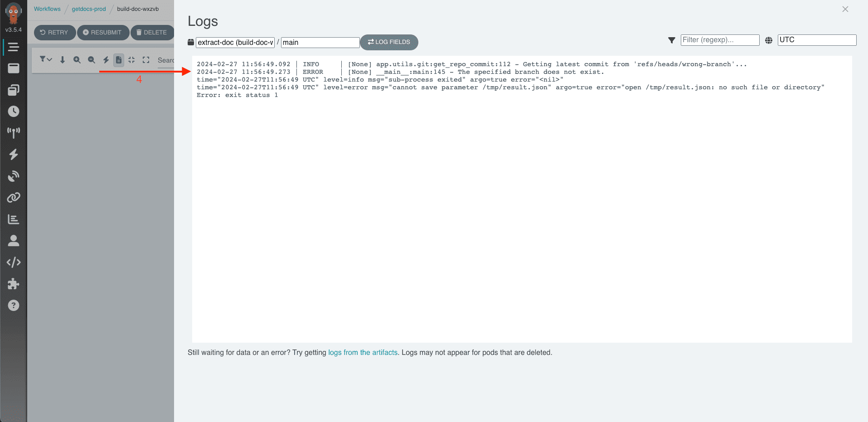The height and width of the screenshot is (422, 868).
Task: Toggle graph direction with the down arrow
Action: pos(63,60)
